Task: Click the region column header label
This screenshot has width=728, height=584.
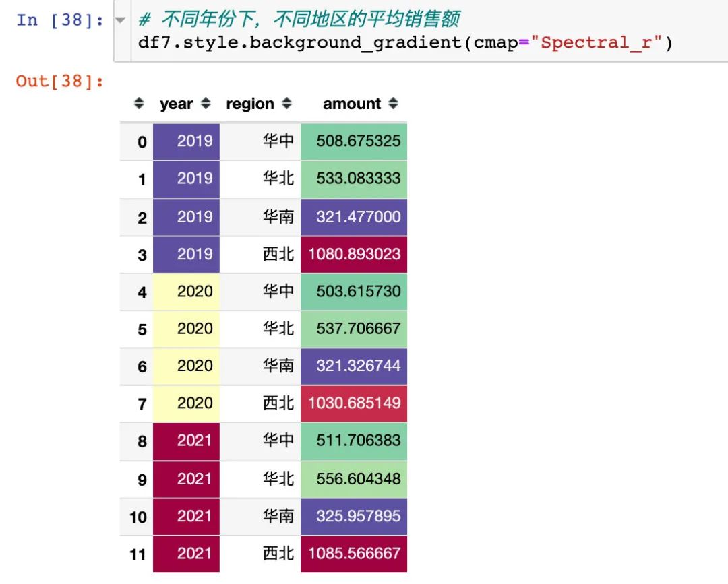Action: point(251,104)
